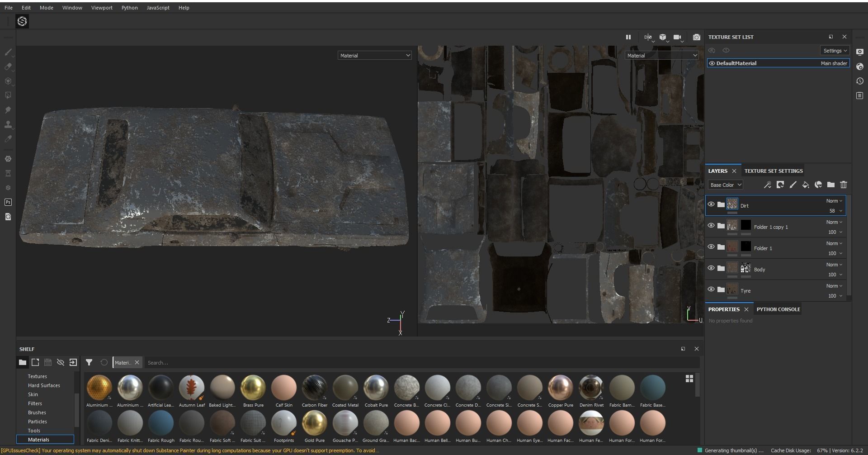Open the Dirt layer opacity 58 control
Viewport: 868px width, 455px height.
(835, 211)
